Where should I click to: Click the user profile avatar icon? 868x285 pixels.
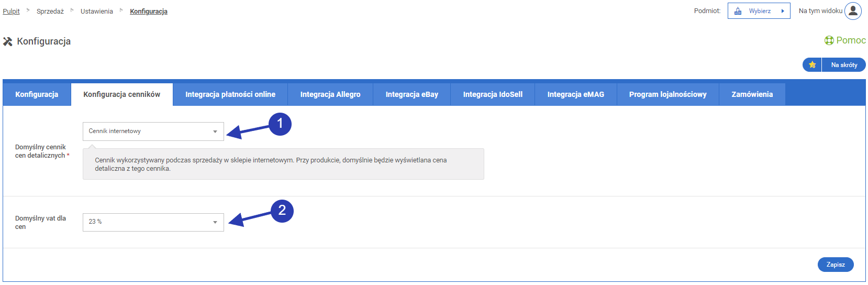(853, 11)
